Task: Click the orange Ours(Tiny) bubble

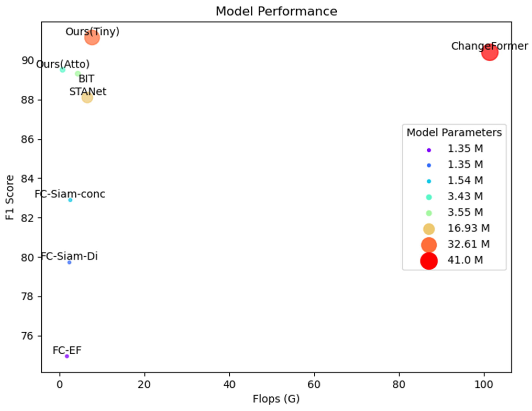Action: [x=92, y=38]
